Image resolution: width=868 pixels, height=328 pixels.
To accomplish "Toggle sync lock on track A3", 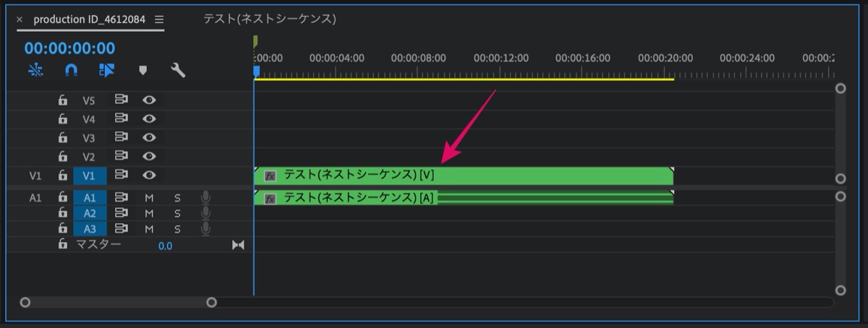I will [x=122, y=229].
